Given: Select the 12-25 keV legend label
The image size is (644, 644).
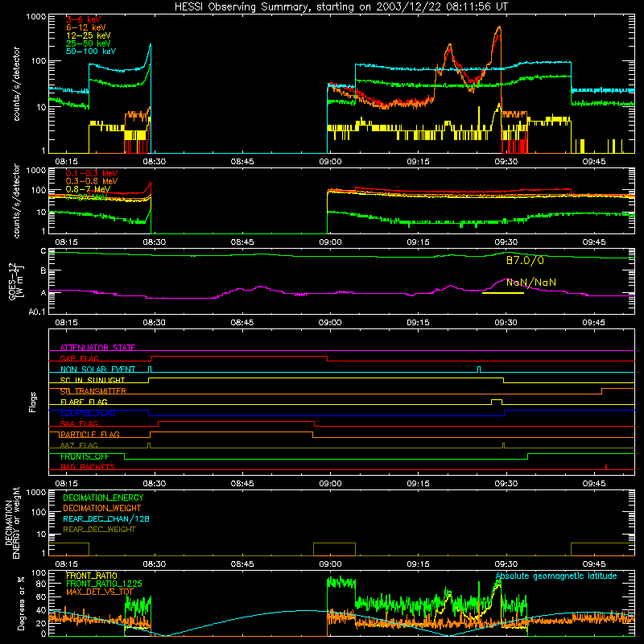Looking at the screenshot, I should pyautogui.click(x=89, y=35).
